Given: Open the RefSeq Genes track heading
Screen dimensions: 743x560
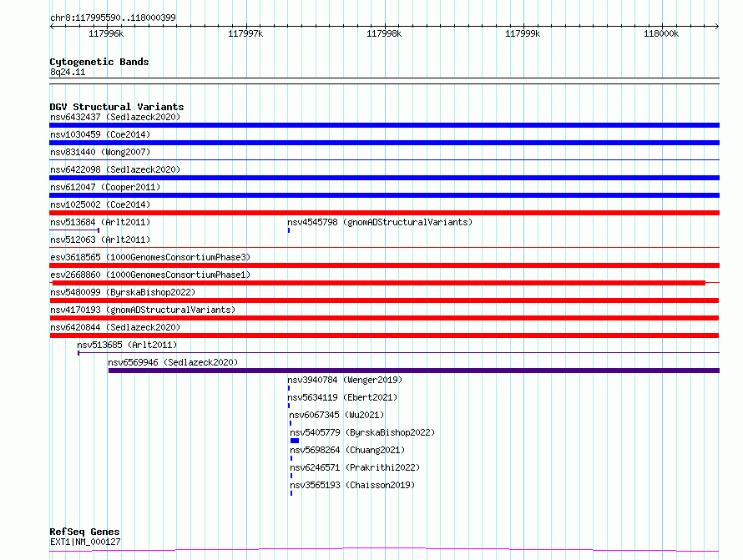Looking at the screenshot, I should 84,532.
